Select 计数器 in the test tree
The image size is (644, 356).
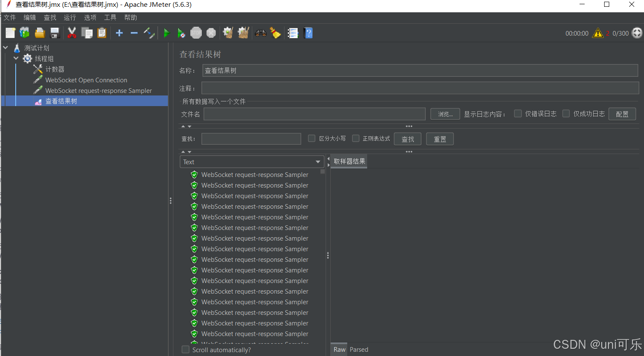55,69
